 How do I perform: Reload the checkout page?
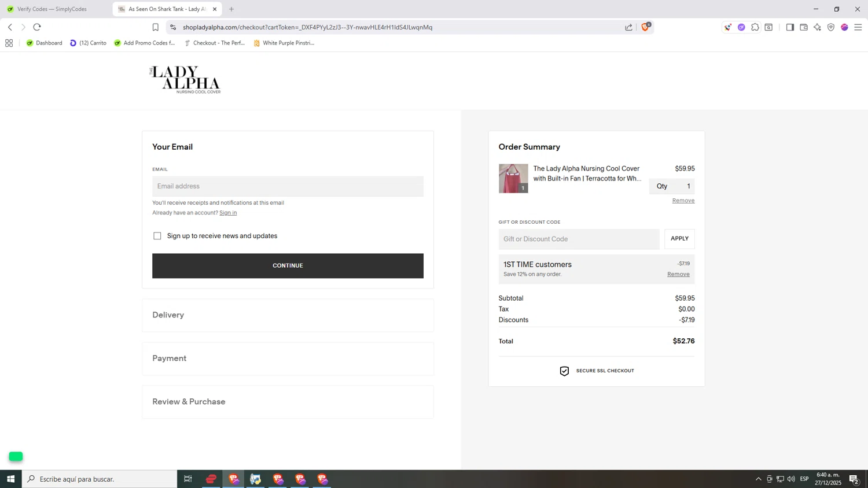[37, 27]
